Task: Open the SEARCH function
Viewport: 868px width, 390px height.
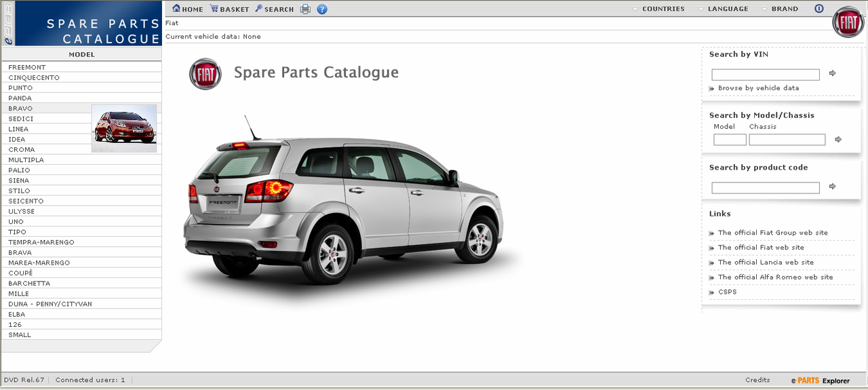Action: [x=274, y=9]
